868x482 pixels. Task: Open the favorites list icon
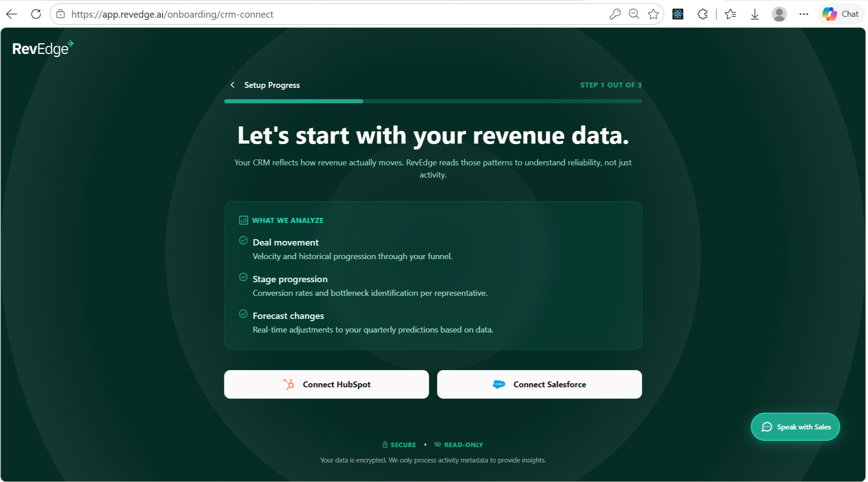[x=730, y=14]
